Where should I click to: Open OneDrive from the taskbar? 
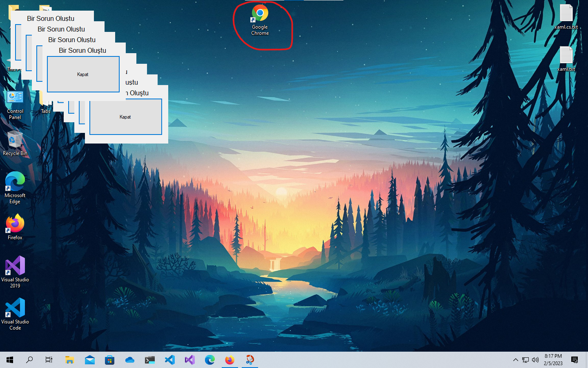[x=130, y=360]
